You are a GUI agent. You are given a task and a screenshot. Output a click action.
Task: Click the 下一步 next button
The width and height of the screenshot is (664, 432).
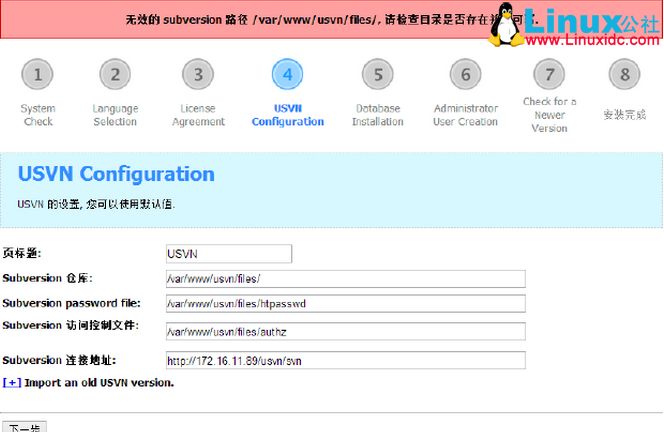[25, 427]
